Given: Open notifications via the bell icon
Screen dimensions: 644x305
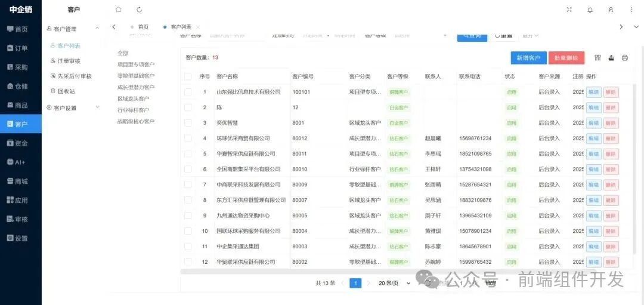Looking at the screenshot, I should (590, 10).
